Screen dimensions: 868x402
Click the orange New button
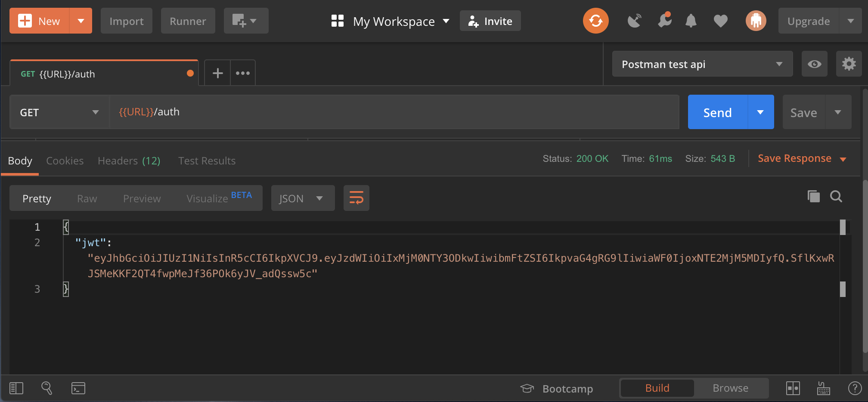pos(40,21)
